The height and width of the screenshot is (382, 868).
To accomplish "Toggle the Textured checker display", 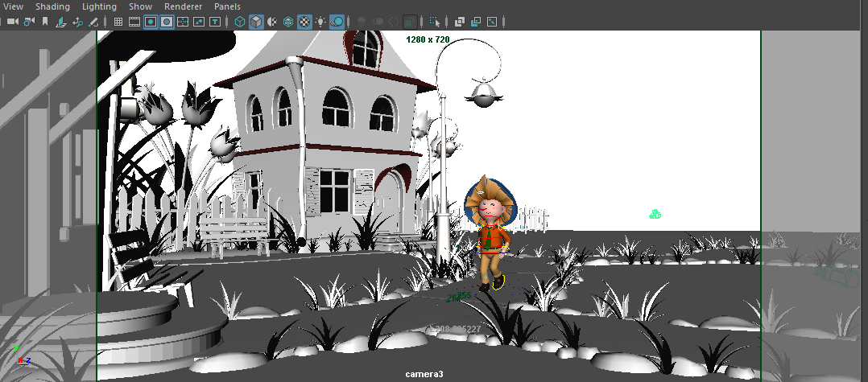I will pyautogui.click(x=304, y=22).
